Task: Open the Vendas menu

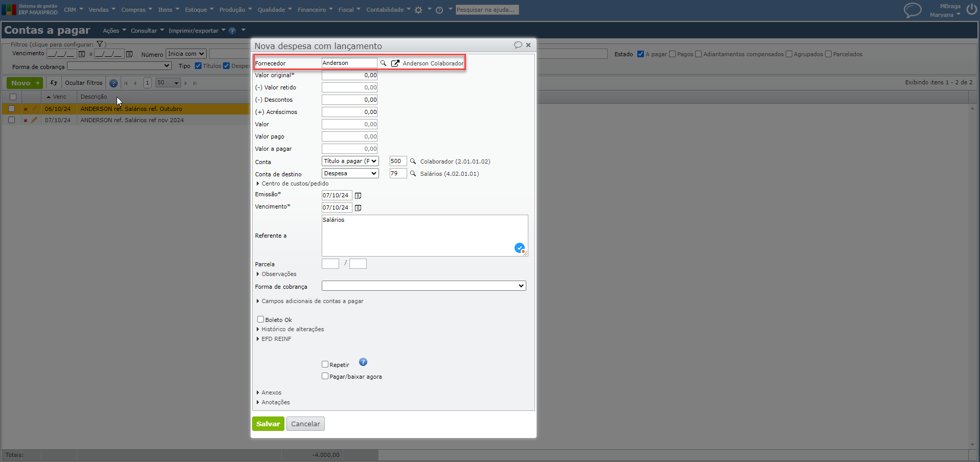Action: (x=102, y=10)
